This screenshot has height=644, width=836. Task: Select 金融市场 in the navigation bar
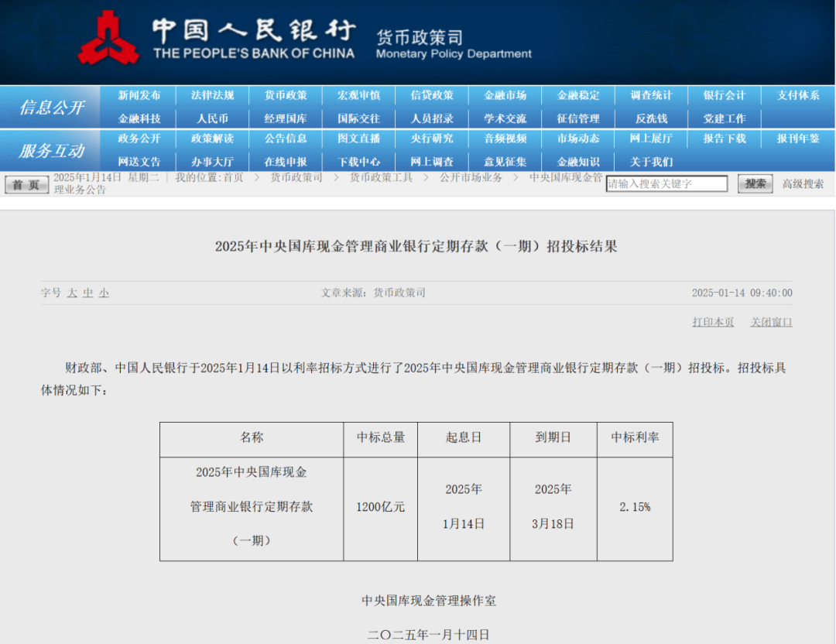(x=505, y=95)
